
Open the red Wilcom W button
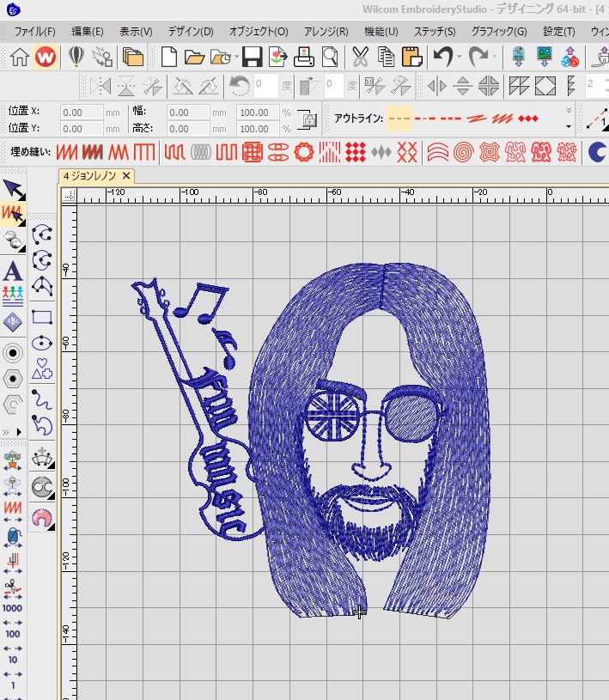click(45, 58)
